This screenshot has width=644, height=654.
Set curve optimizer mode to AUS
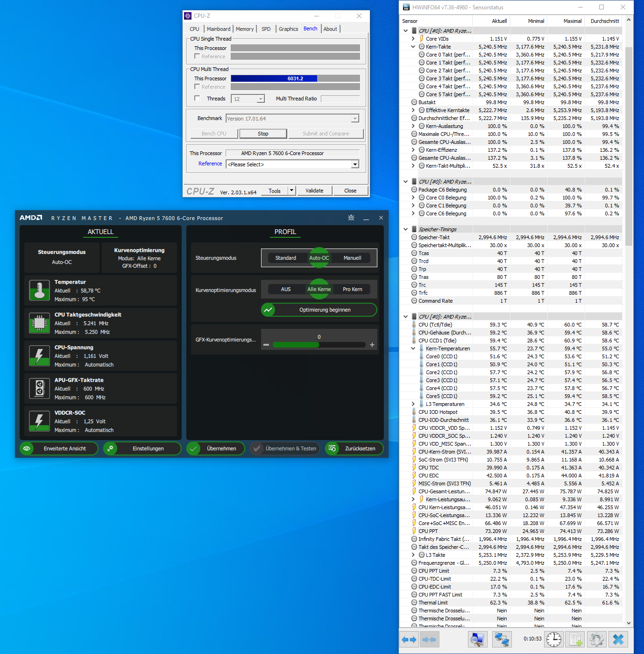[x=286, y=289]
